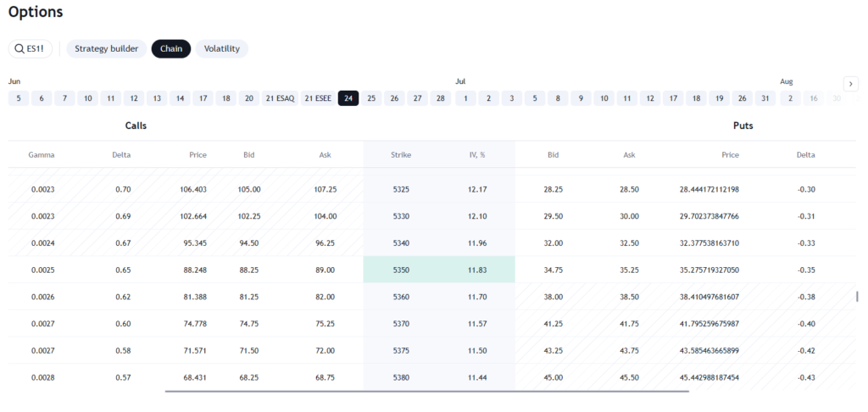Switch to the Volatility tab
Viewport: 868px width, 412px height.
tap(222, 48)
